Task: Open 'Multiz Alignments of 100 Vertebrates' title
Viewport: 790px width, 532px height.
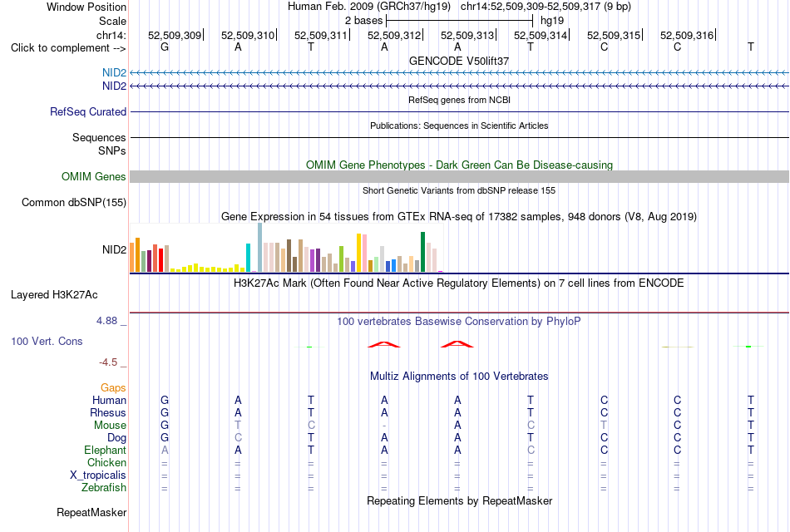Action: tap(459, 377)
